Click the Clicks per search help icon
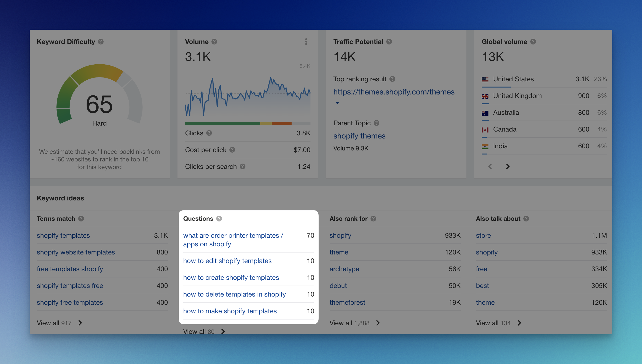Screen dimensions: 642x364 (243, 166)
